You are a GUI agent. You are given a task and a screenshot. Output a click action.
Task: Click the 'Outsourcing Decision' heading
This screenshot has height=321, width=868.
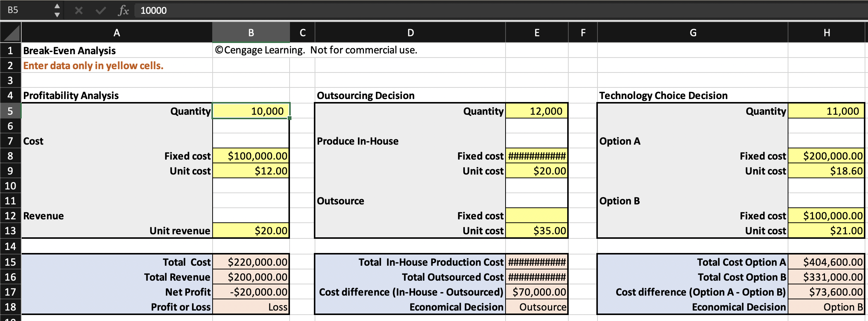point(366,95)
